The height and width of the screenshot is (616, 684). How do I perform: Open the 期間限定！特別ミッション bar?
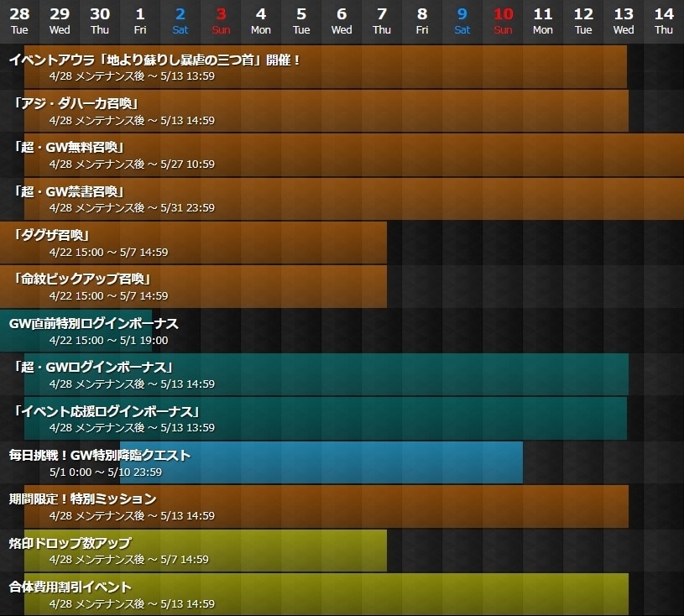click(x=326, y=507)
